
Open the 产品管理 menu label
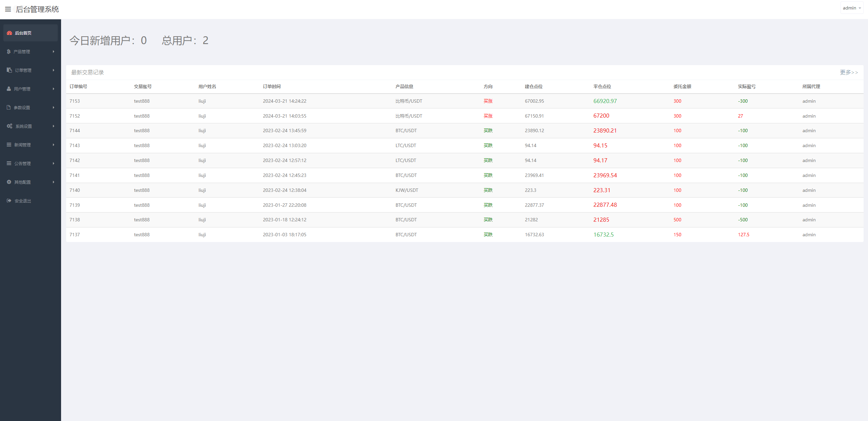pyautogui.click(x=22, y=52)
